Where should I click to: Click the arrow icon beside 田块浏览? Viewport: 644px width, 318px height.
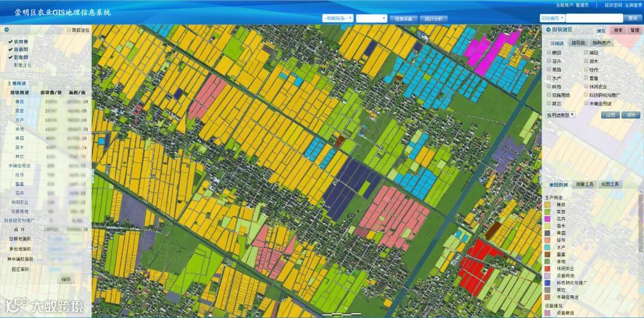pyautogui.click(x=549, y=30)
